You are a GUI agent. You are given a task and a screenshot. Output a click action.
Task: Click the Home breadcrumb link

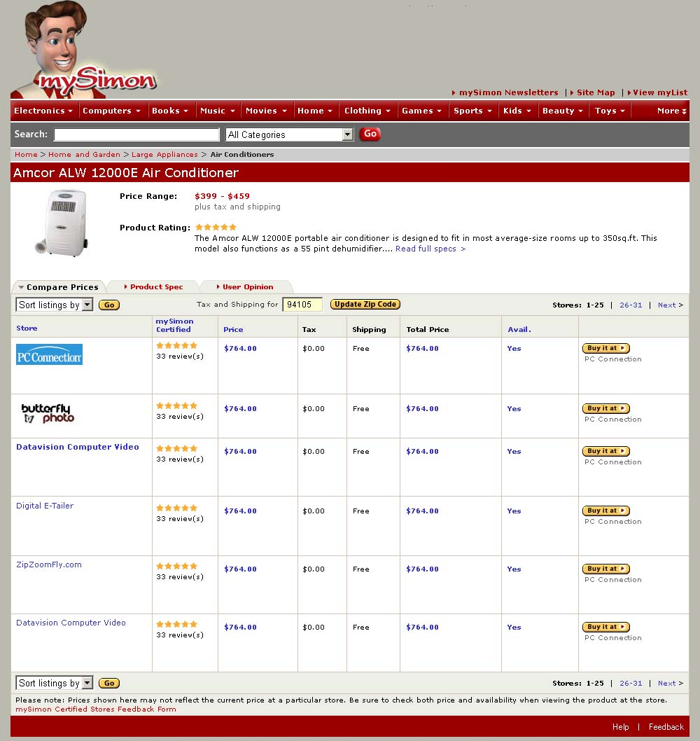coord(26,155)
